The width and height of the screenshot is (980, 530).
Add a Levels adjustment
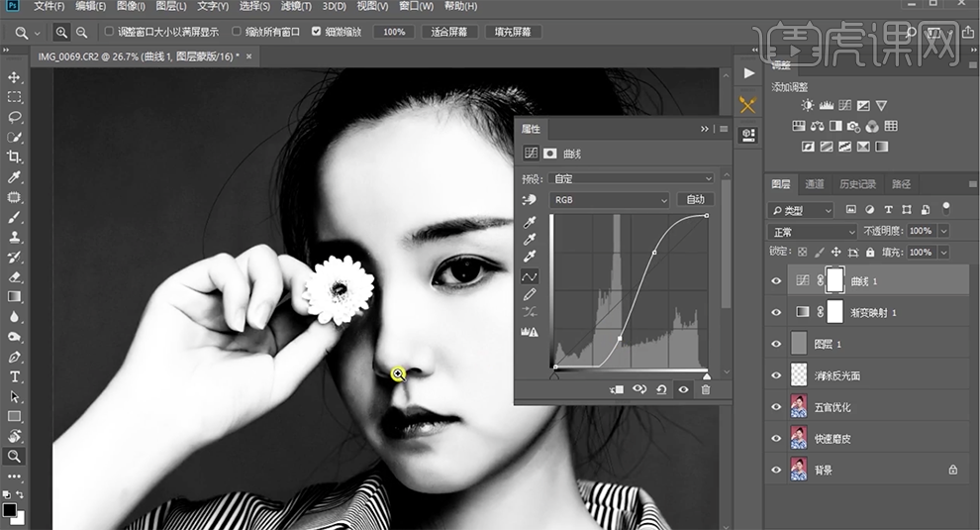pyautogui.click(x=827, y=105)
